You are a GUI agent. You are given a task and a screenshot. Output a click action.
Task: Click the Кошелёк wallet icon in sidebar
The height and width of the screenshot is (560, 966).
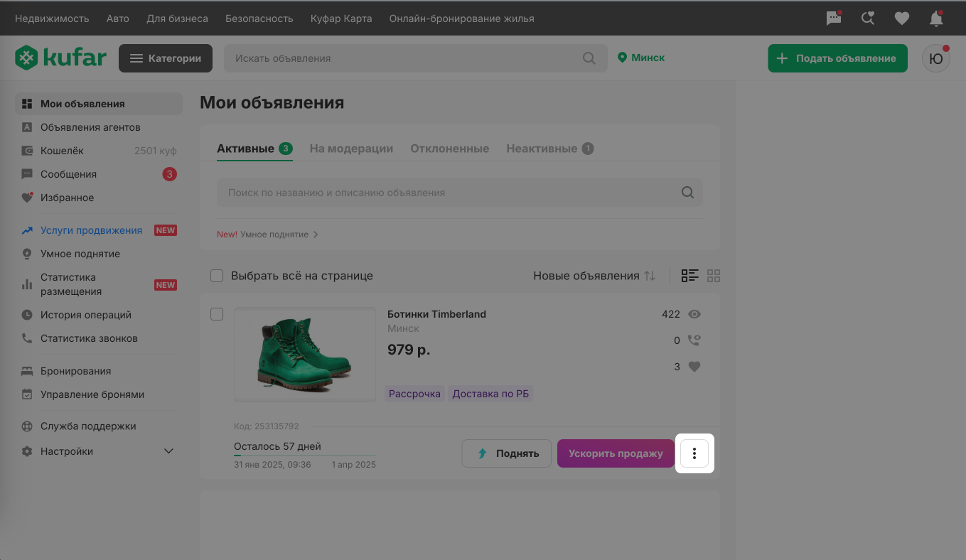point(27,151)
